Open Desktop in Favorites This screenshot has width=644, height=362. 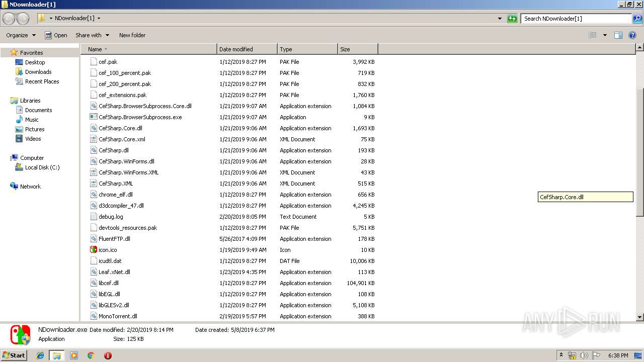pos(35,62)
